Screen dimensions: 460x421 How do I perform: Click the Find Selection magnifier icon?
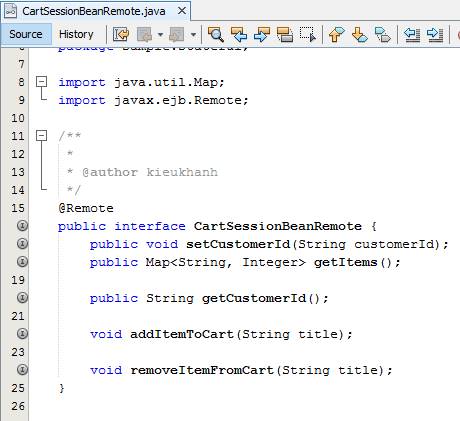click(x=216, y=34)
